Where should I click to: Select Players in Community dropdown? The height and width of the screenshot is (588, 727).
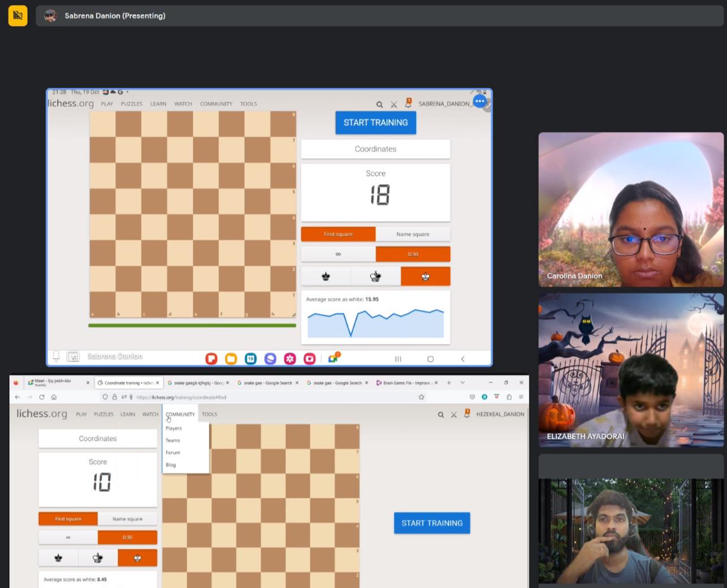174,428
